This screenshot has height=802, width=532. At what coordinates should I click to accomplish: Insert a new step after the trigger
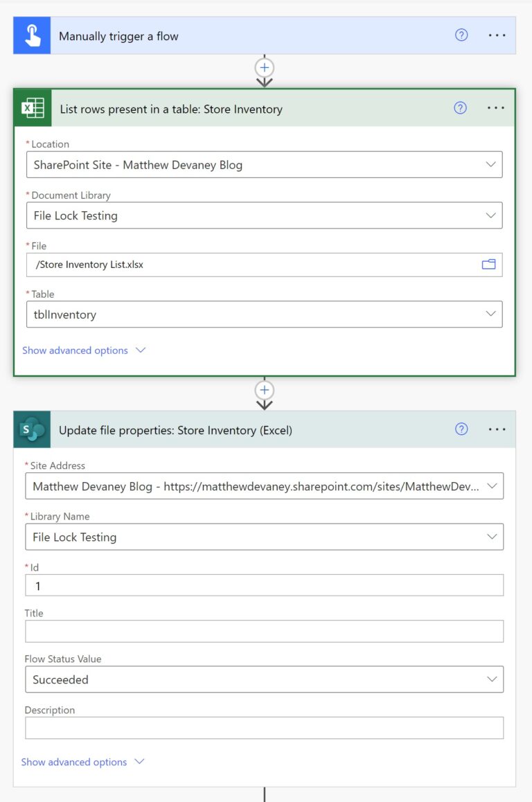(264, 67)
